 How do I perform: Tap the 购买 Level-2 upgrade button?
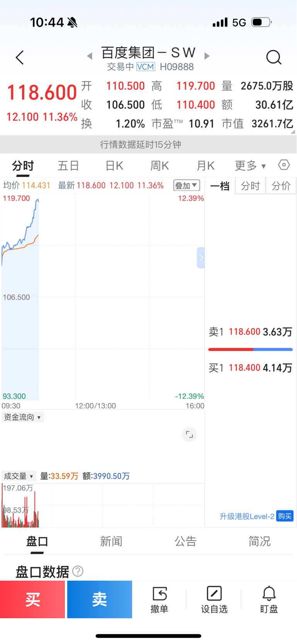[x=285, y=516]
